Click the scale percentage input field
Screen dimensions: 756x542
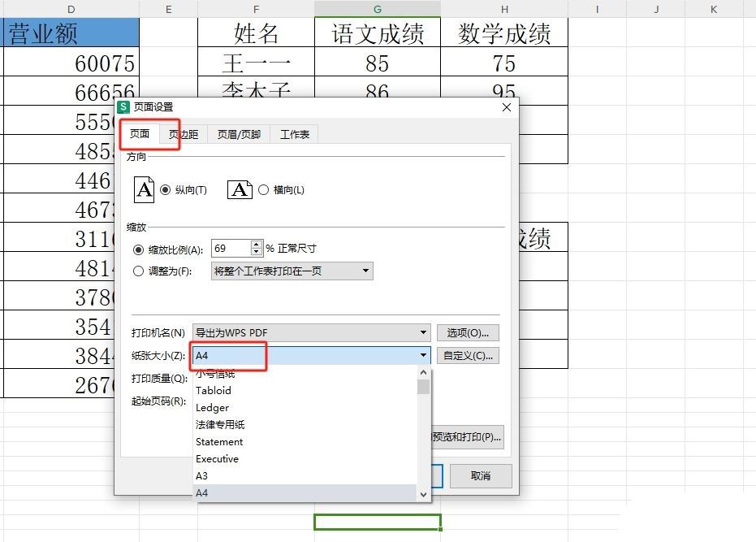(231, 248)
